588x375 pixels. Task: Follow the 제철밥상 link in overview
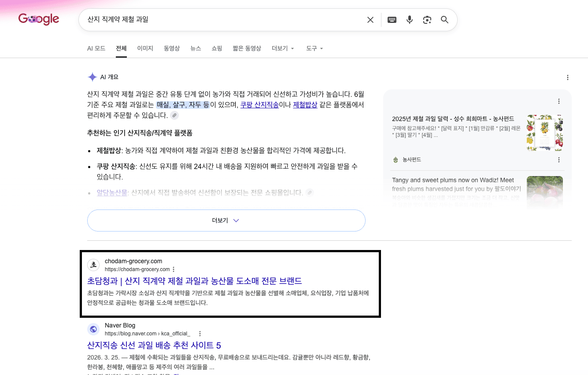click(305, 105)
